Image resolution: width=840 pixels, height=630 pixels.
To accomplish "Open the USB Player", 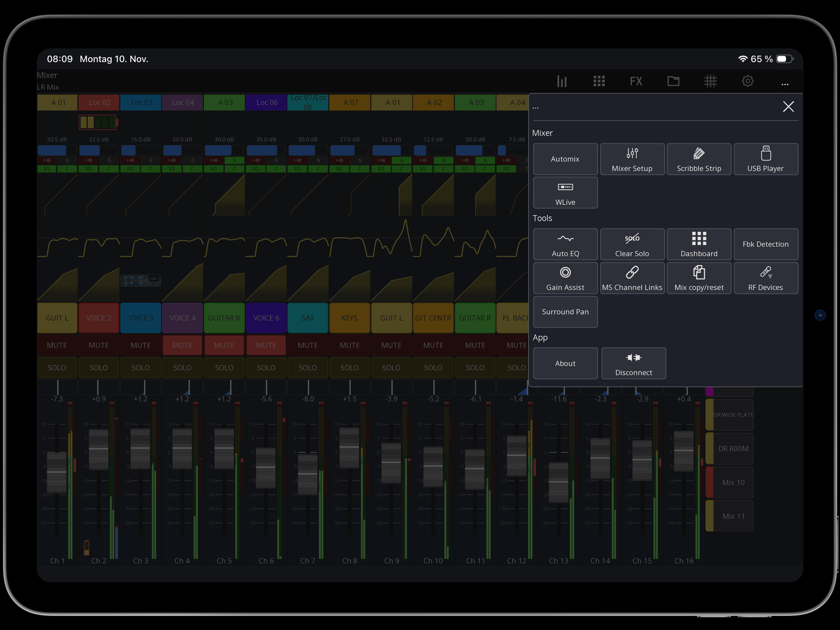I will tap(766, 159).
